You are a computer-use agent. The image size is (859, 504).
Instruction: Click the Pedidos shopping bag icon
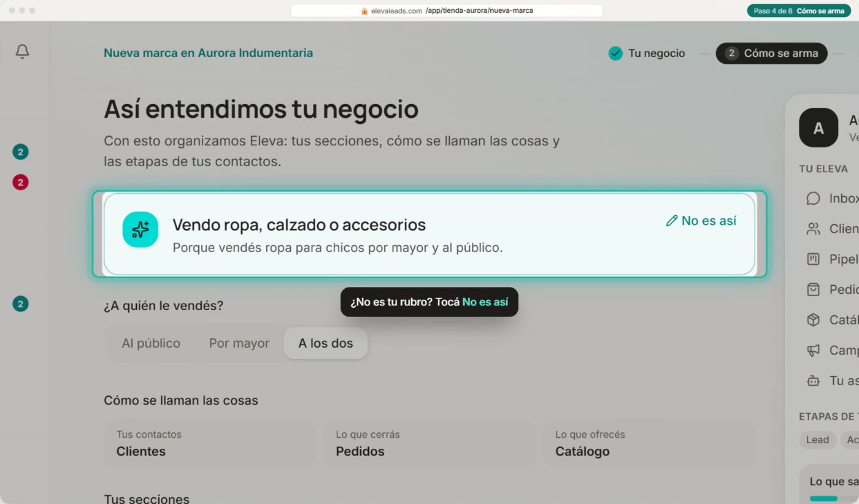813,289
